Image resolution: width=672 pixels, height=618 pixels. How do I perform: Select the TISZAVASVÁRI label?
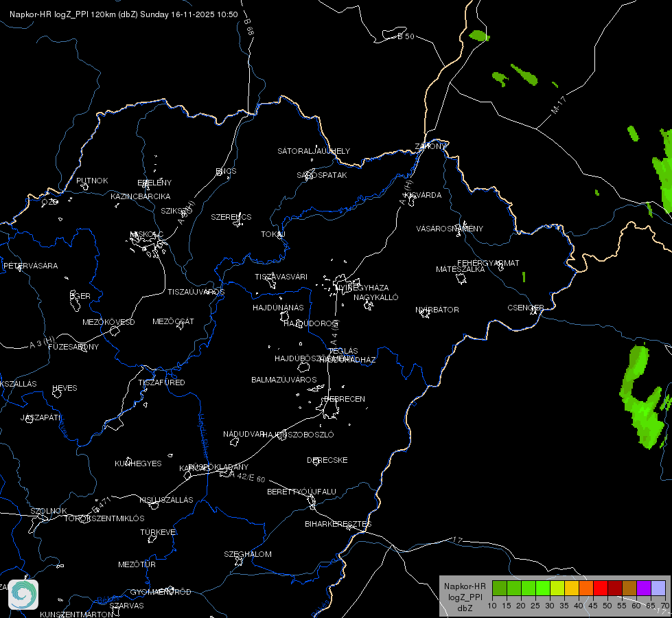[x=281, y=277]
